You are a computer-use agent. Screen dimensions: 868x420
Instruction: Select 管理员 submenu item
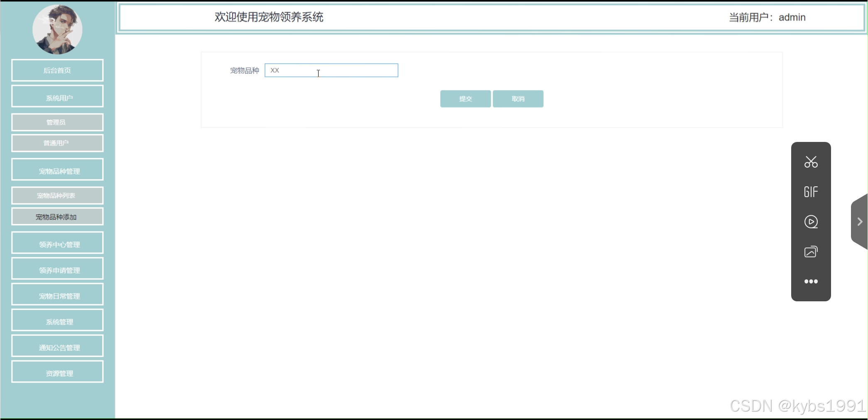coord(57,122)
